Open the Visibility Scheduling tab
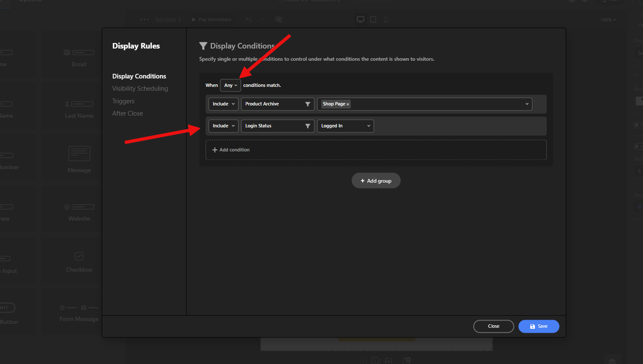 tap(140, 89)
